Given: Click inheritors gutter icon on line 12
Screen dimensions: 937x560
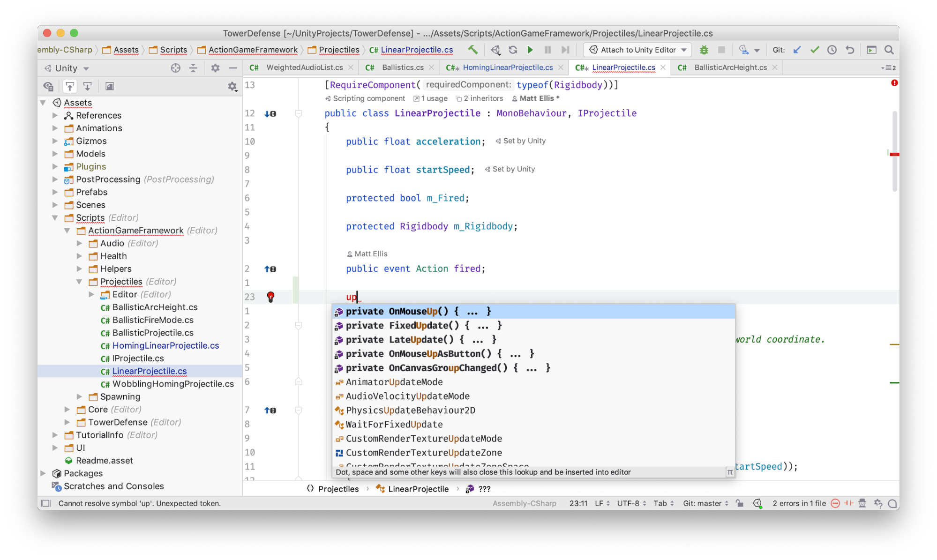Looking at the screenshot, I should [270, 113].
